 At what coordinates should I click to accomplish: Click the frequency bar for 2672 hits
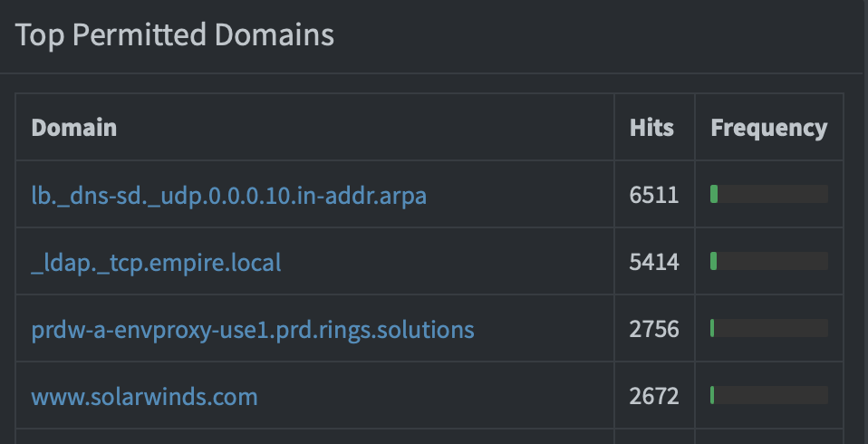click(769, 395)
